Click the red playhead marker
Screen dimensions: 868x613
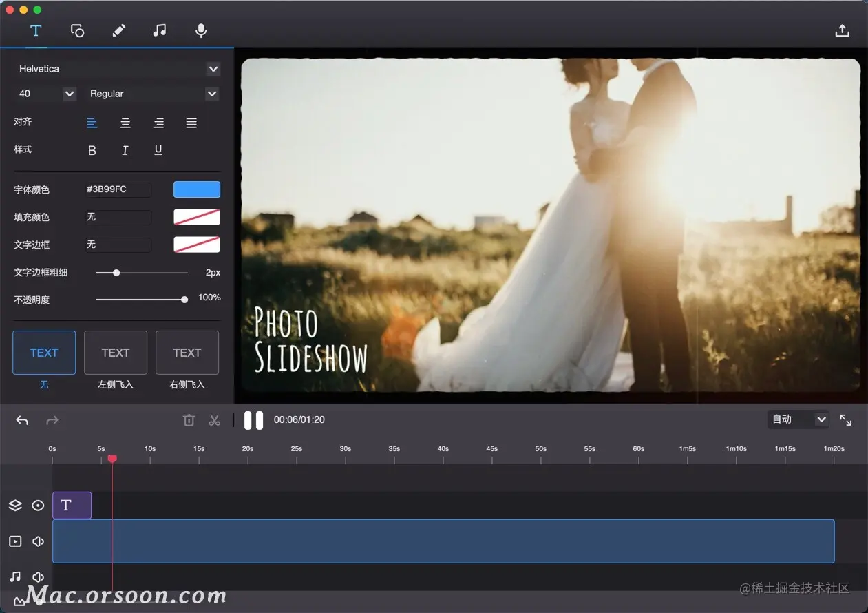[112, 459]
